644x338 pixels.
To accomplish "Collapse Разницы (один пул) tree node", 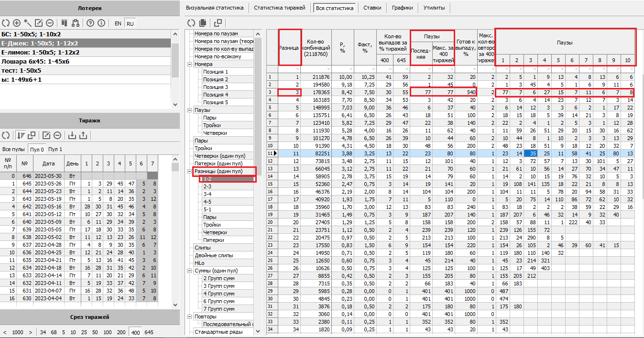I will point(190,171).
